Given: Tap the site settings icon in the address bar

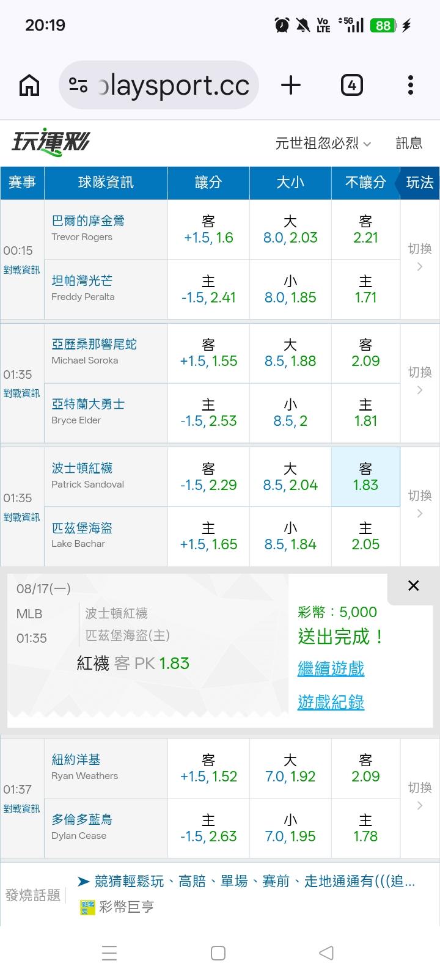Looking at the screenshot, I should [78, 86].
